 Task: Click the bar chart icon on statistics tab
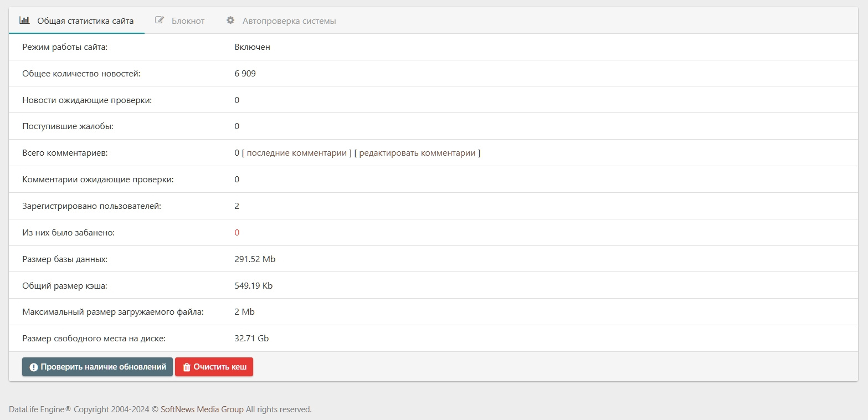click(24, 21)
